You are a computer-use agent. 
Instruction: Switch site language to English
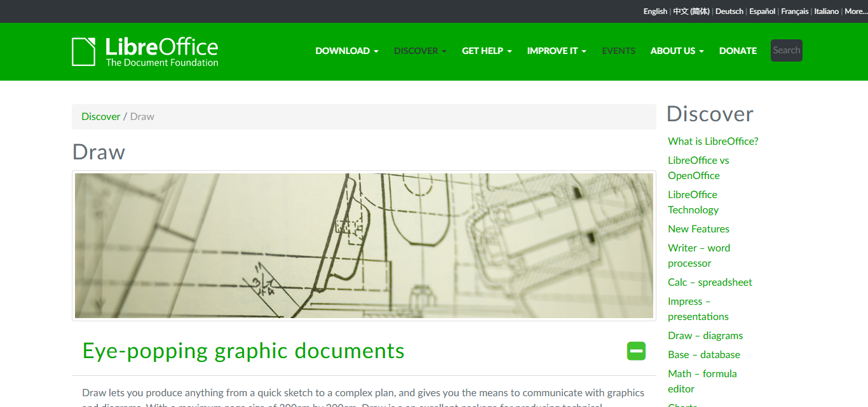tap(655, 11)
